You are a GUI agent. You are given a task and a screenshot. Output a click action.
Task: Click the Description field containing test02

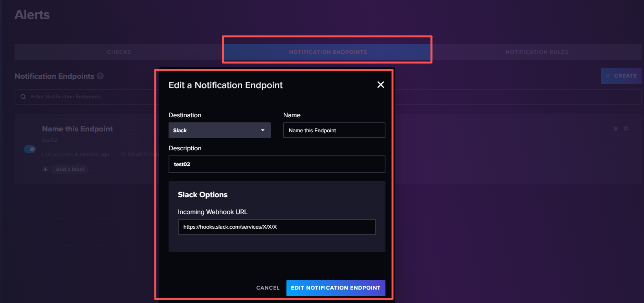(277, 164)
